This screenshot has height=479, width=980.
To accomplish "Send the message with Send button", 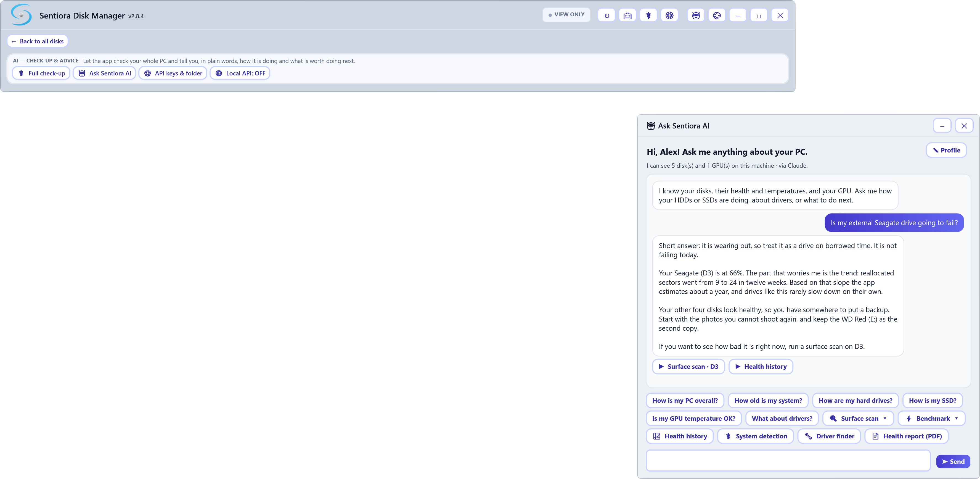I will click(953, 462).
